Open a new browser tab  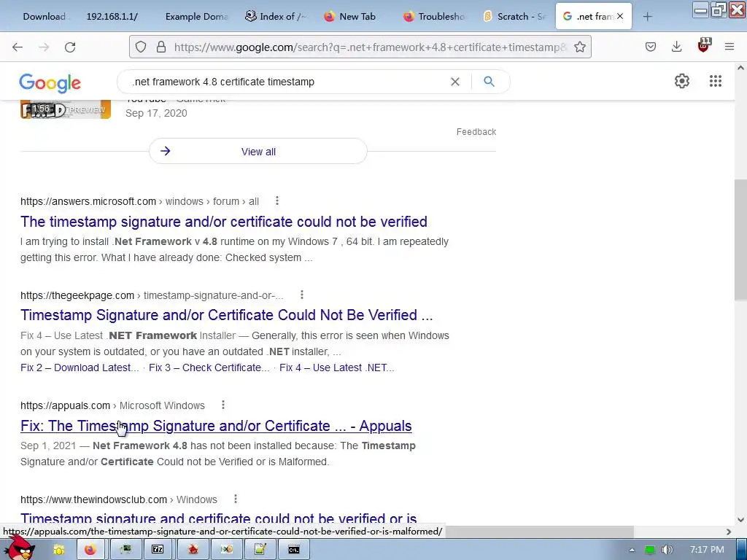point(647,17)
